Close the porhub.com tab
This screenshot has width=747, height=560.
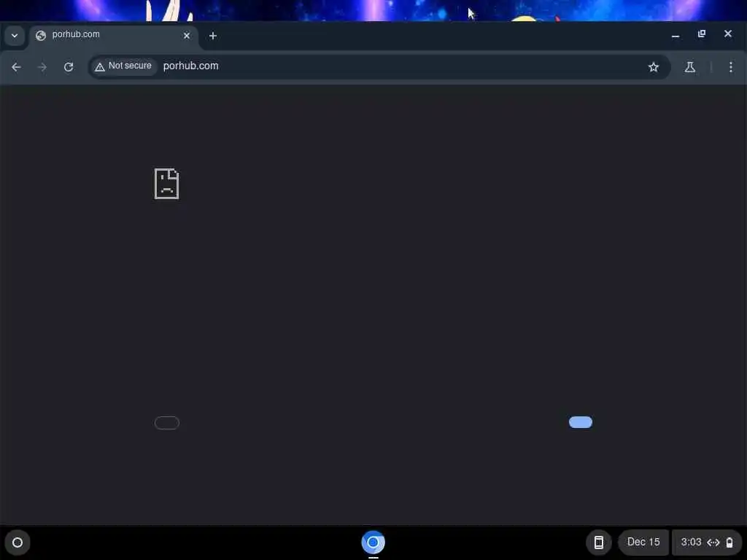187,35
